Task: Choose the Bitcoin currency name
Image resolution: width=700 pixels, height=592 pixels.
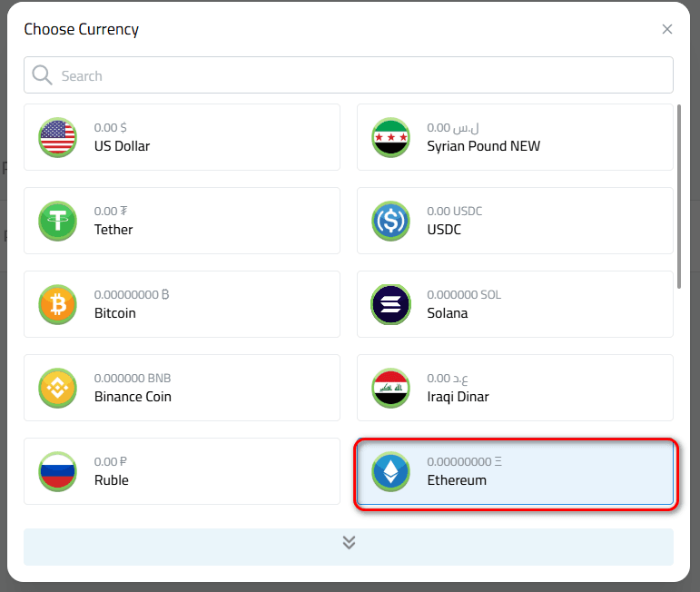Action: (x=114, y=313)
